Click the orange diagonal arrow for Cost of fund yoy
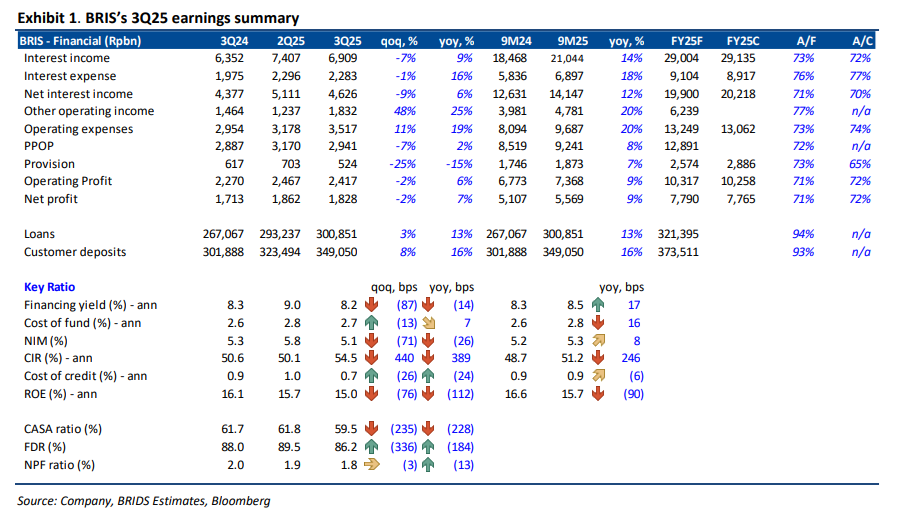Screen dimensions: 902x526 coord(429,323)
